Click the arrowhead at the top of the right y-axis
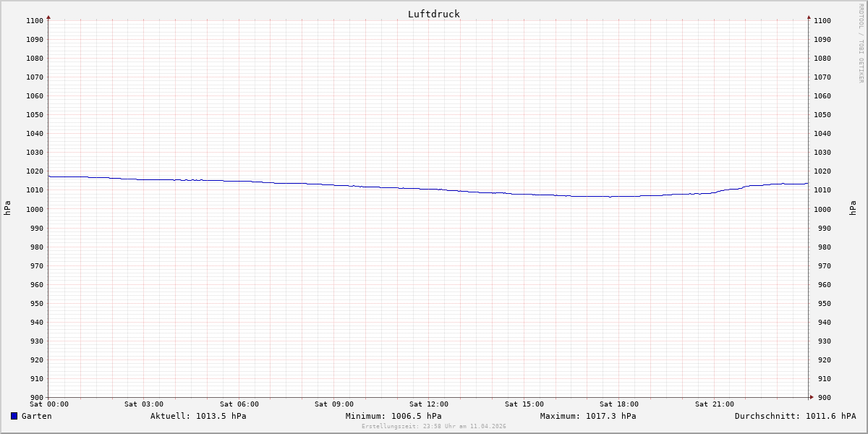This screenshot has height=434, width=868. coord(809,17)
